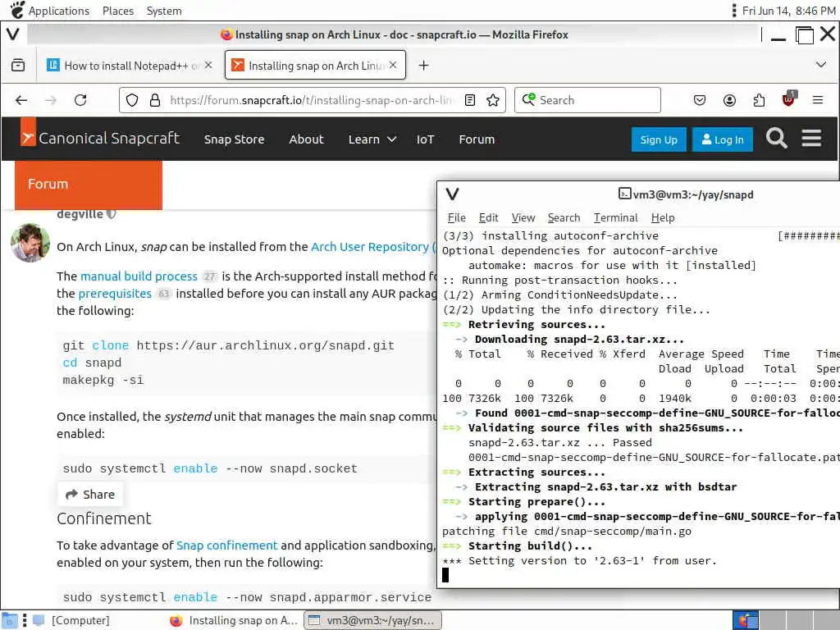This screenshot has height=630, width=840.
Task: Open the Pocket save icon
Action: (x=700, y=100)
